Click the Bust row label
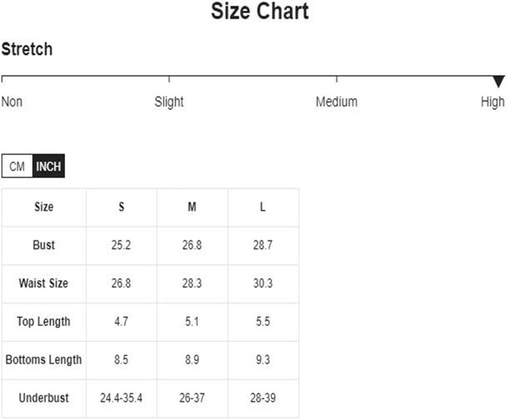This screenshot has width=507, height=420. click(x=44, y=245)
